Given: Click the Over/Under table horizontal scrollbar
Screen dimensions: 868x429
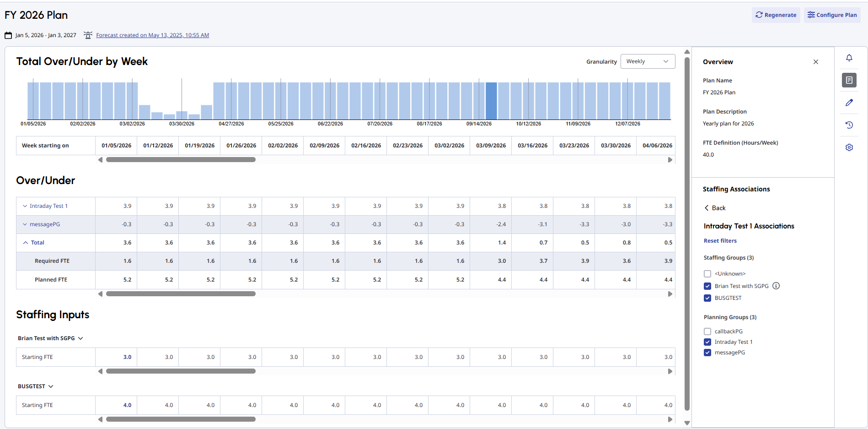Looking at the screenshot, I should tap(181, 294).
